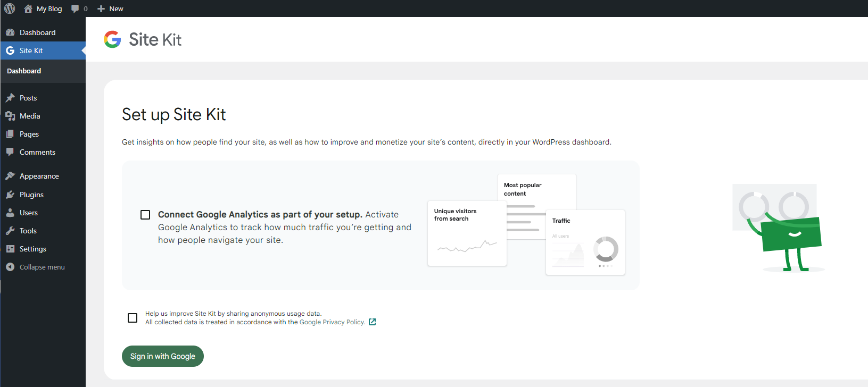Open the Appearance menu

[x=43, y=176]
